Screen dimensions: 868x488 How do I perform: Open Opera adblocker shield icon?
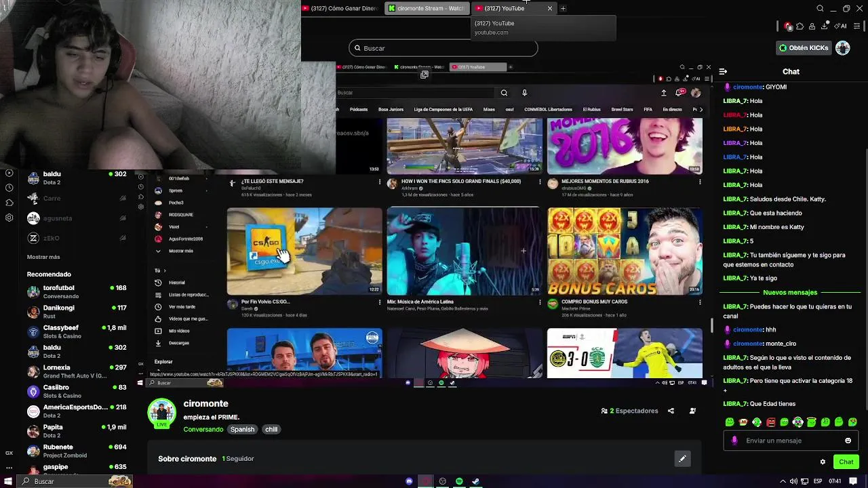(x=788, y=26)
